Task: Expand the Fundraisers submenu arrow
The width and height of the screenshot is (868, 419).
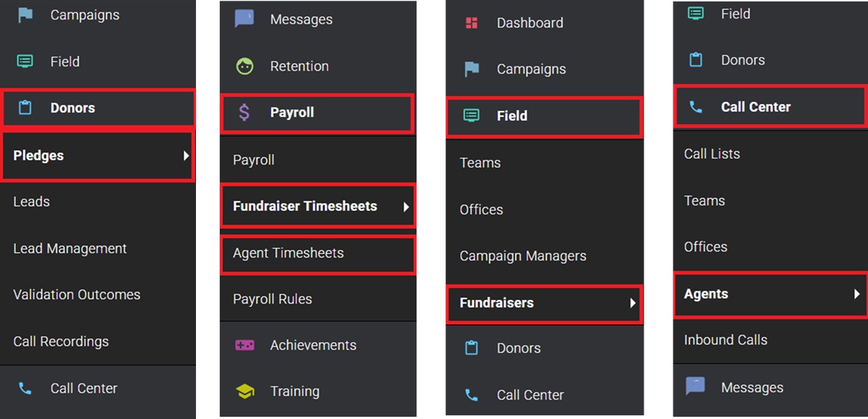Action: 633,303
